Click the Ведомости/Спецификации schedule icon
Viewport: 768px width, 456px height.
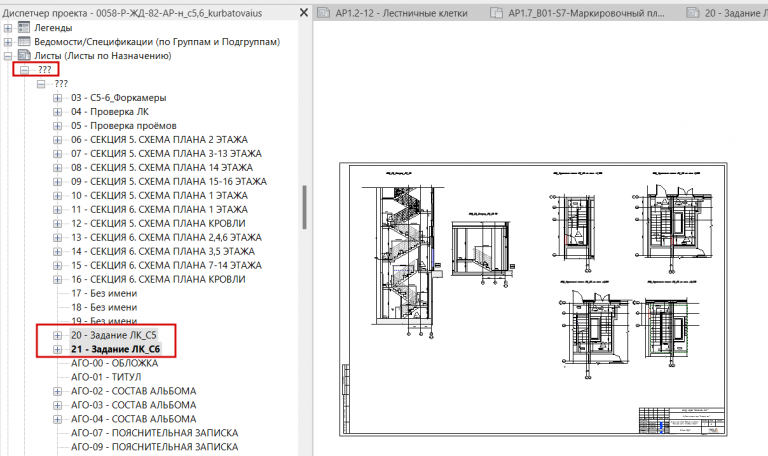click(24, 42)
